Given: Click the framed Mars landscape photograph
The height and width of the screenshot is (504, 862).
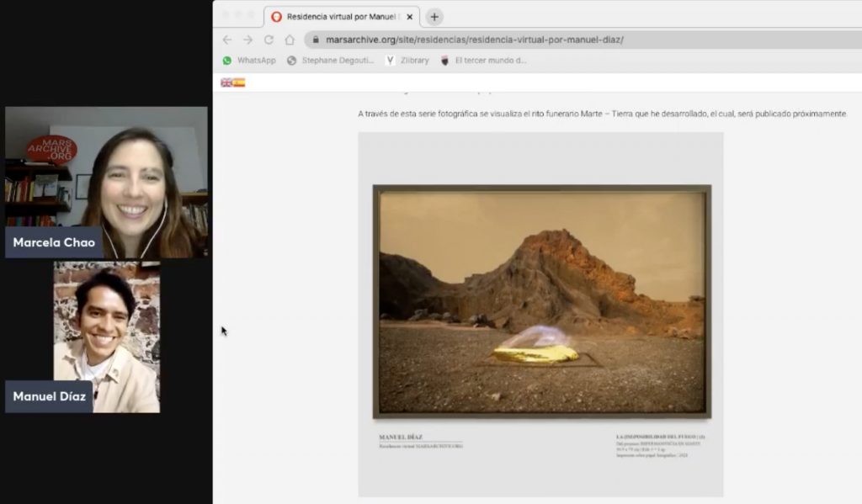Looking at the screenshot, I should (541, 302).
